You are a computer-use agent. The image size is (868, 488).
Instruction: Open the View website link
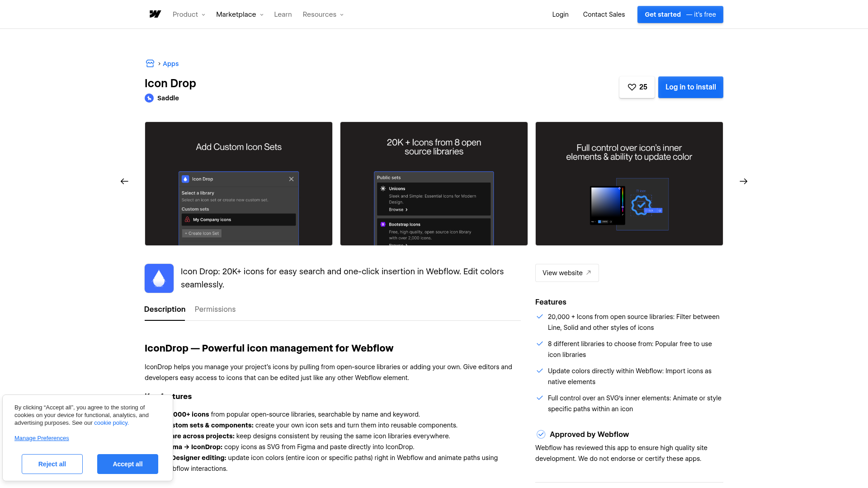coord(567,273)
